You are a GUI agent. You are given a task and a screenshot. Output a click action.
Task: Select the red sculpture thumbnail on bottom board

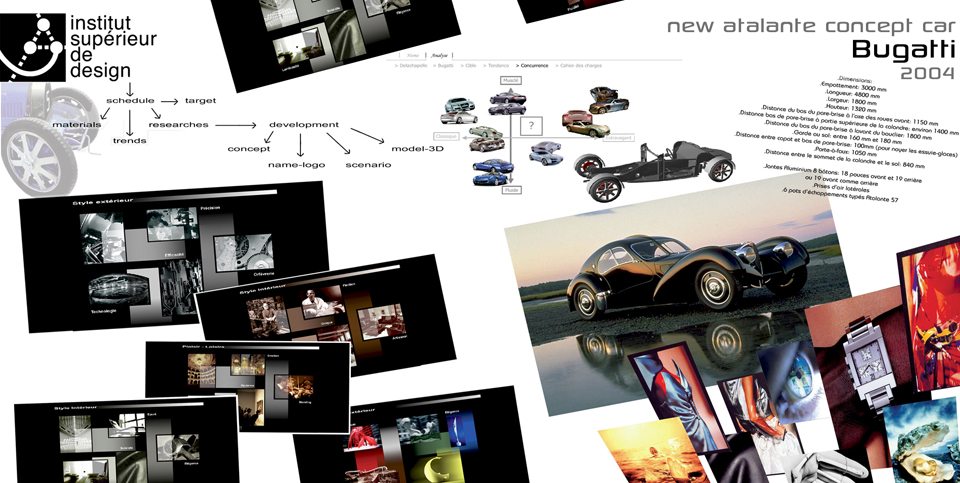tap(362, 438)
